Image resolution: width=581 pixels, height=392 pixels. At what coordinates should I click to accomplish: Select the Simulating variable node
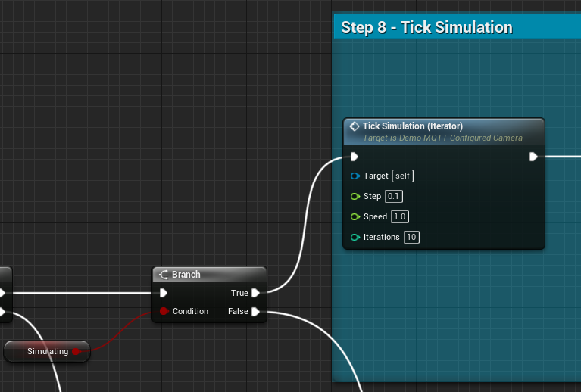point(45,351)
